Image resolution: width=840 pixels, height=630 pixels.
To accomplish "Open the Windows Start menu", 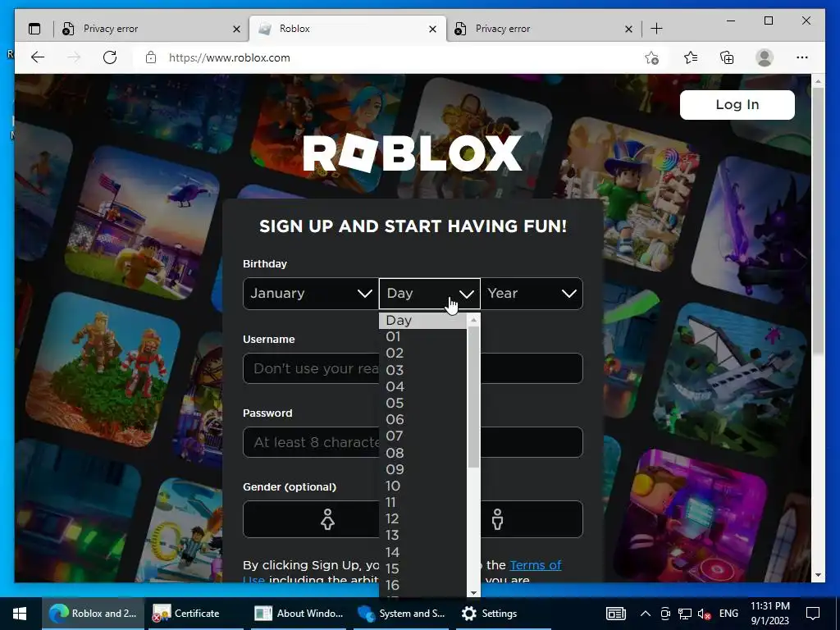I will pos(20,614).
